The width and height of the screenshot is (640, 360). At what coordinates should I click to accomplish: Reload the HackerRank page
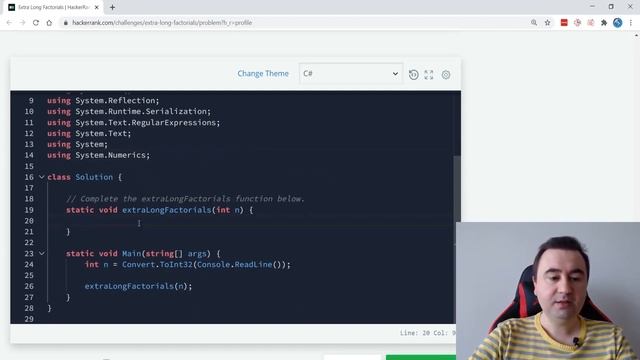[36, 23]
